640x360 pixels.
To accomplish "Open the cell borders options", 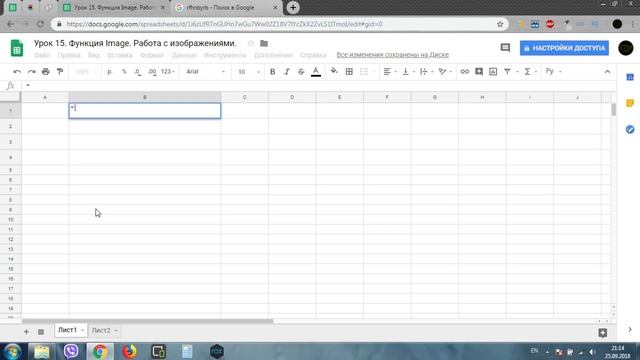I will click(349, 71).
